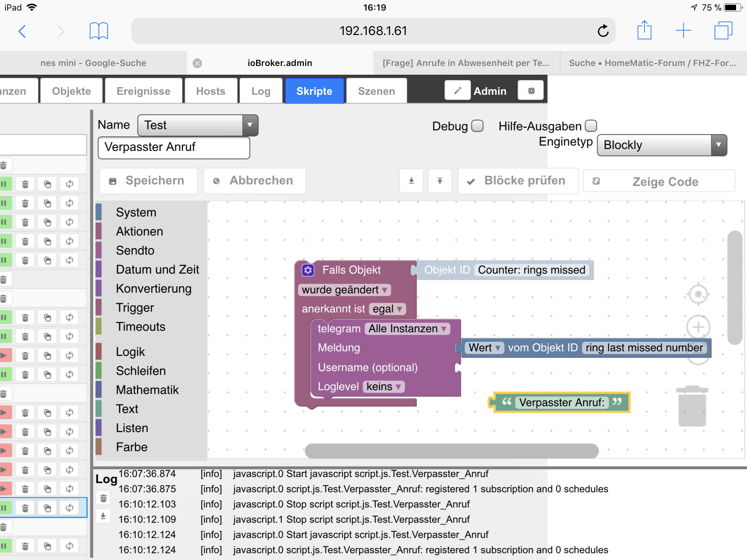Click the workspace horizontal scrollbar

[452, 451]
